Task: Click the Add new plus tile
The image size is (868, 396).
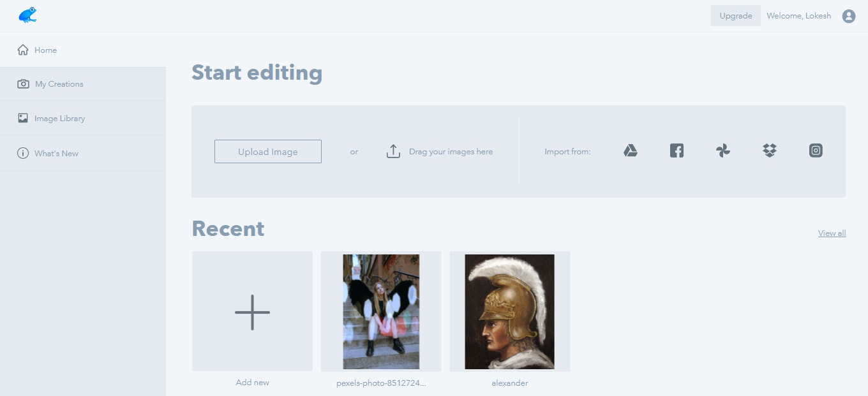Action: click(252, 312)
